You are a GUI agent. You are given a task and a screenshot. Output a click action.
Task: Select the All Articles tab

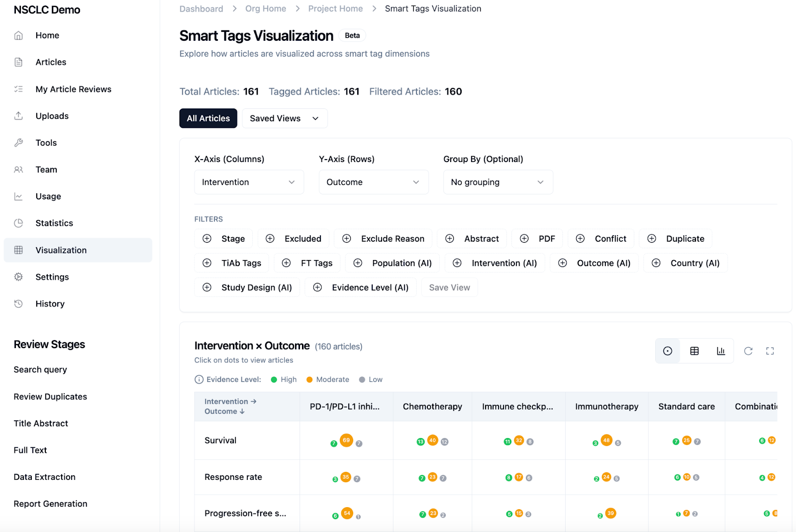(208, 118)
